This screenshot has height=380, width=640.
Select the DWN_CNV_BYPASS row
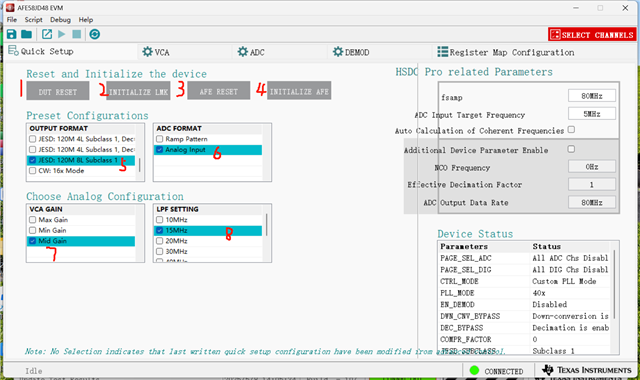pos(524,316)
